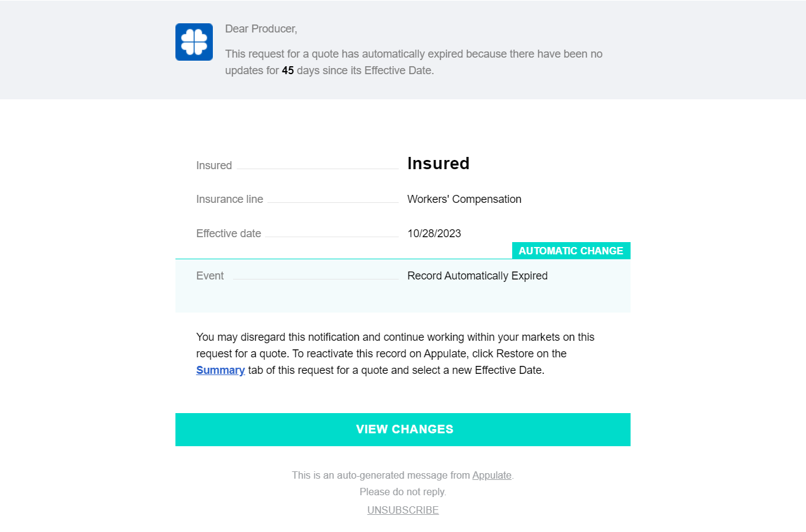The image size is (806, 532).
Task: Click the Insurance line label
Action: coord(229,199)
